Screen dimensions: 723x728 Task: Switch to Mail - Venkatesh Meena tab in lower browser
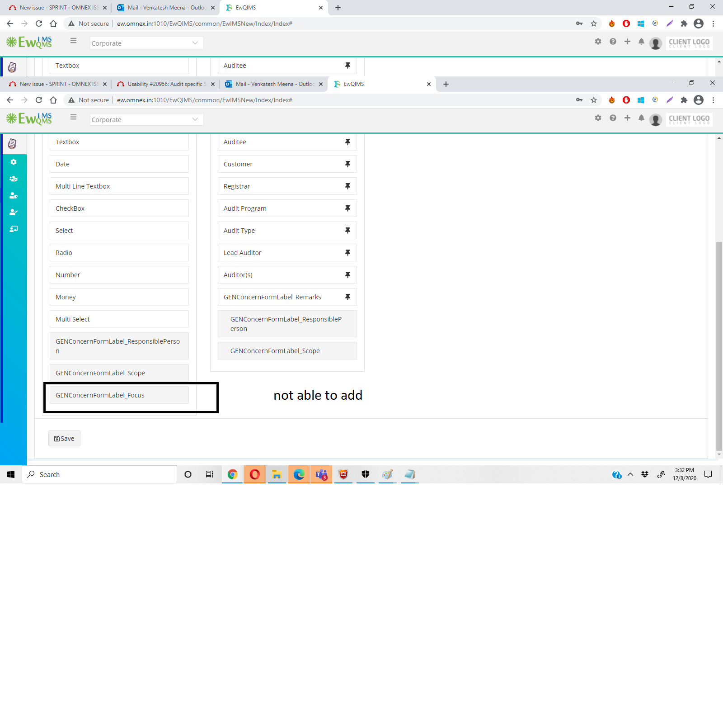click(274, 84)
